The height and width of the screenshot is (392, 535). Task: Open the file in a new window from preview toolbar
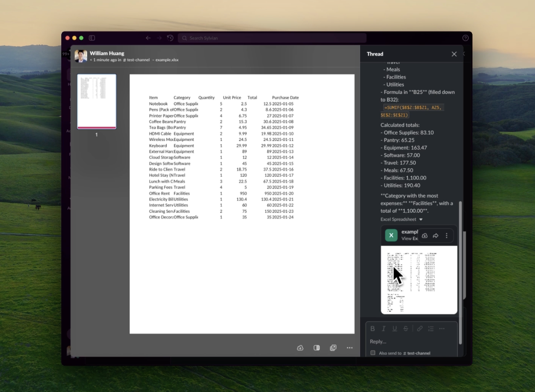coord(333,348)
